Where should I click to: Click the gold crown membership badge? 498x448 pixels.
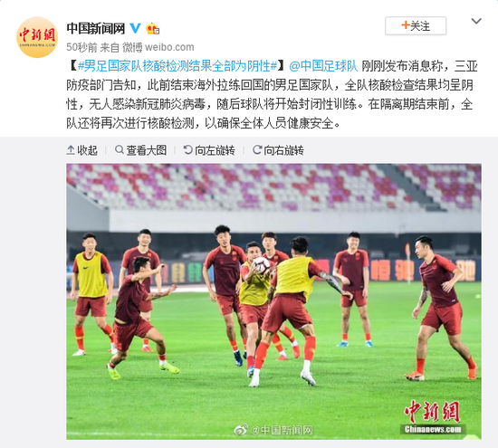(152, 29)
